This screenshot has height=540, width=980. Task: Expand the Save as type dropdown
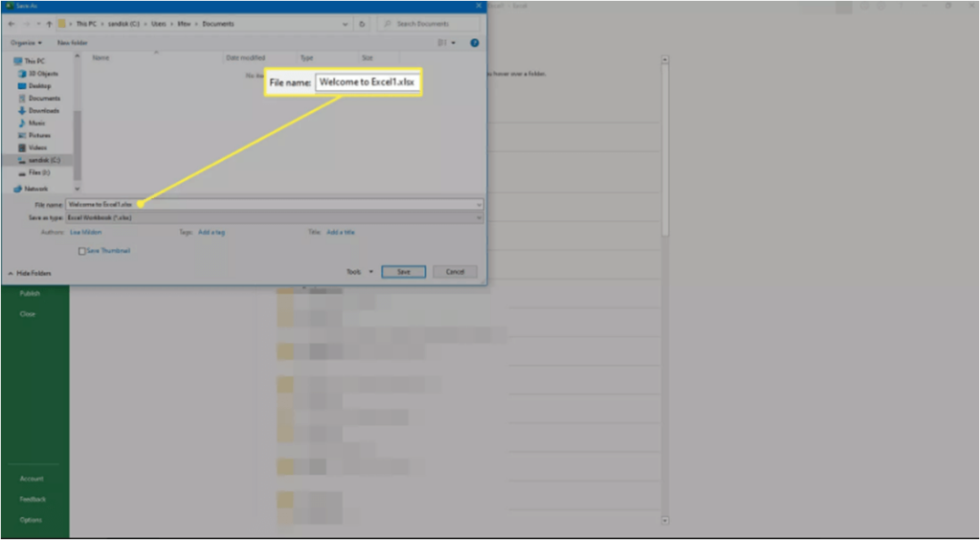point(274,218)
